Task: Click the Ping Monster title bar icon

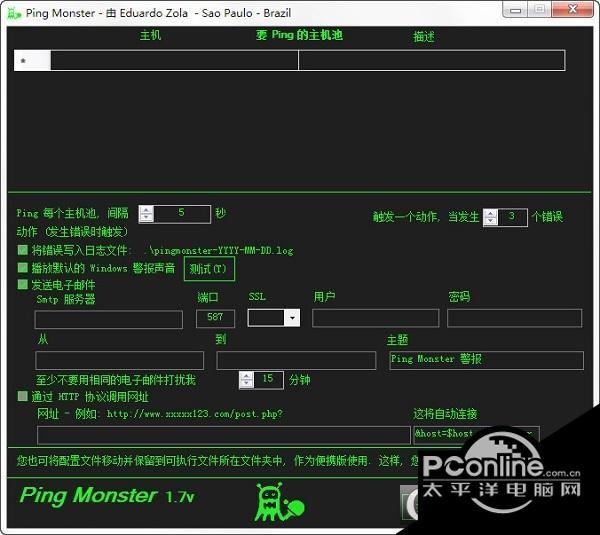Action: 14,13
